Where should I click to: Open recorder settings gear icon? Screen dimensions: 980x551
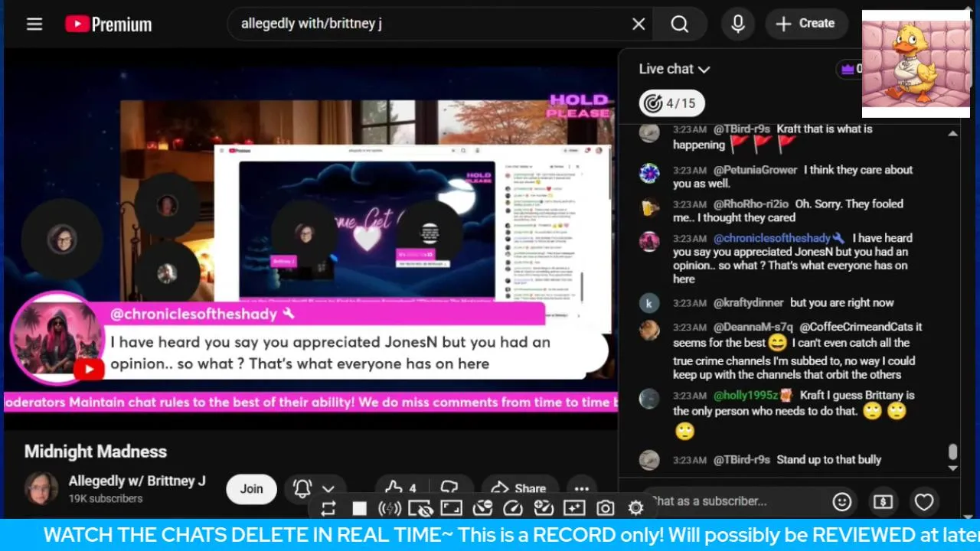tap(635, 508)
